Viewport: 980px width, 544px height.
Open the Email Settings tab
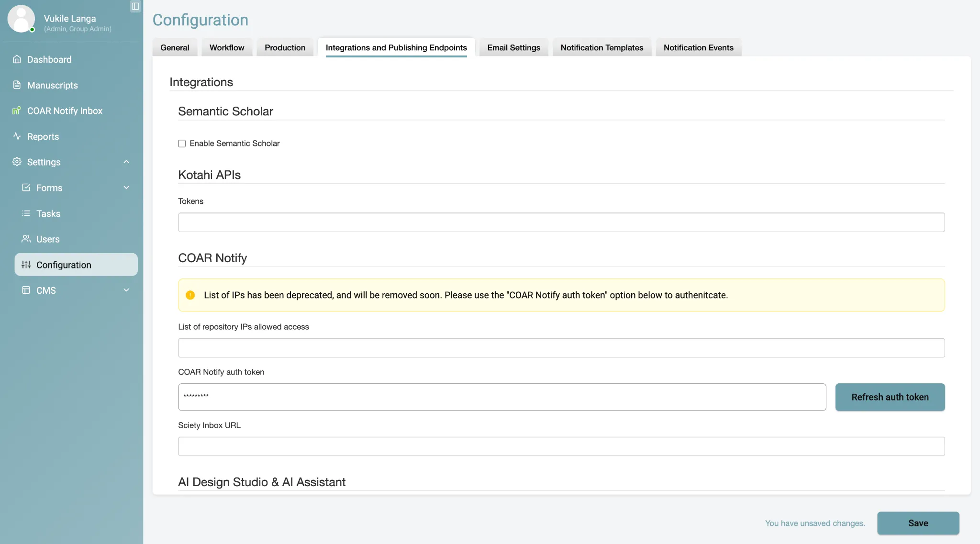pos(514,47)
